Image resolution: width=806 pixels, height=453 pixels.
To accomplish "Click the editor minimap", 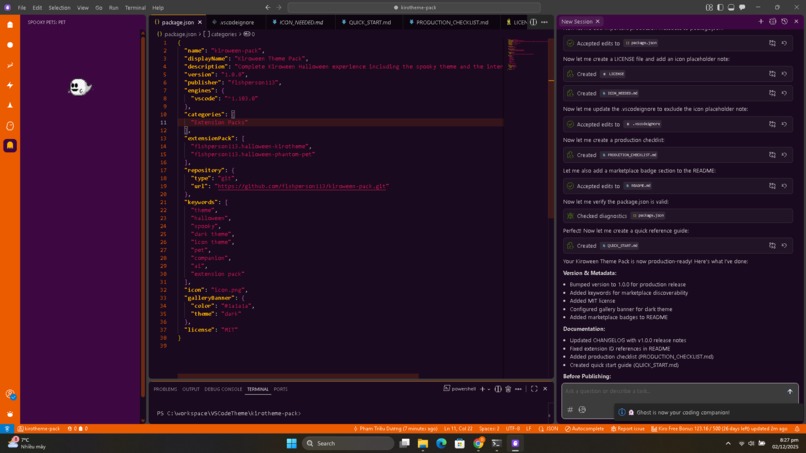I will [526, 54].
